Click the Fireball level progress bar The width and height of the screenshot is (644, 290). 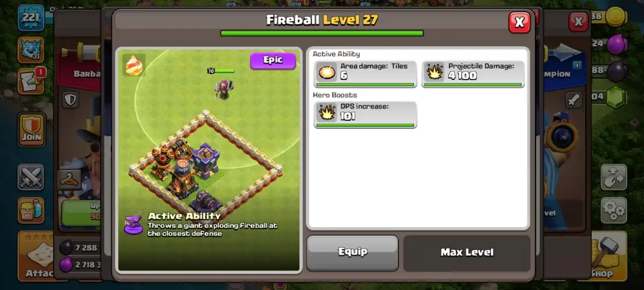[x=322, y=33]
